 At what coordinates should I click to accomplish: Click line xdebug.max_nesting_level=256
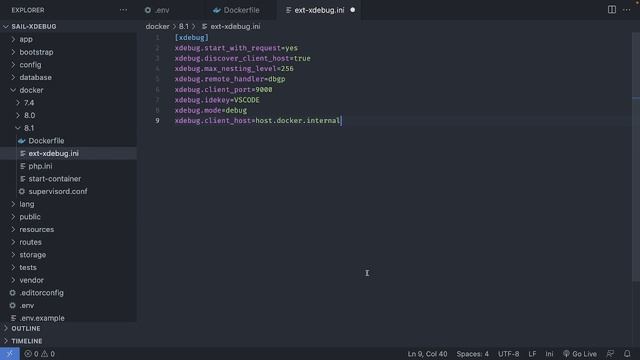tap(234, 69)
